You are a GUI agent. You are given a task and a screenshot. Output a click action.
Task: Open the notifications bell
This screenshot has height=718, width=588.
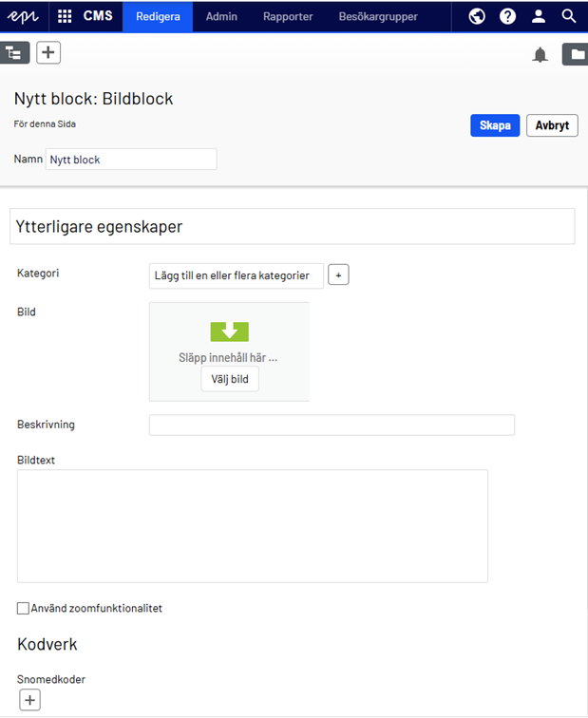[541, 54]
